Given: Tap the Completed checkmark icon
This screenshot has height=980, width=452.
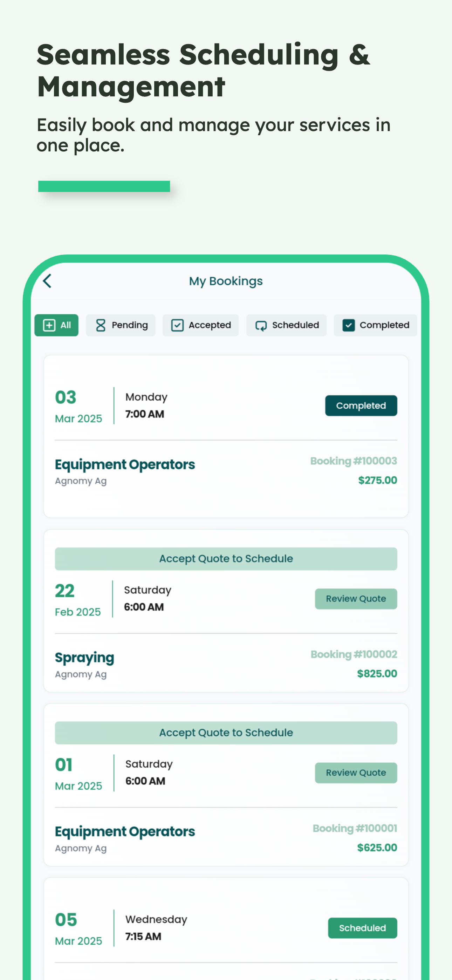Looking at the screenshot, I should pos(349,325).
